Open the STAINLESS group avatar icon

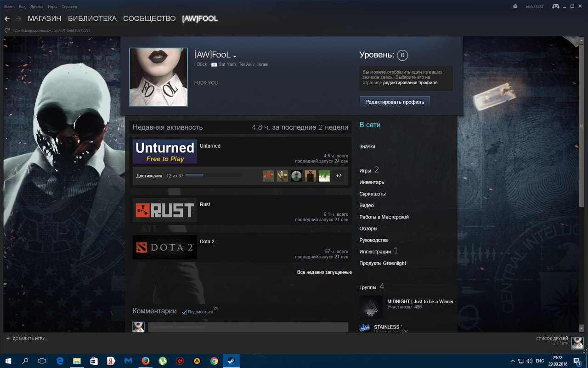click(x=365, y=328)
